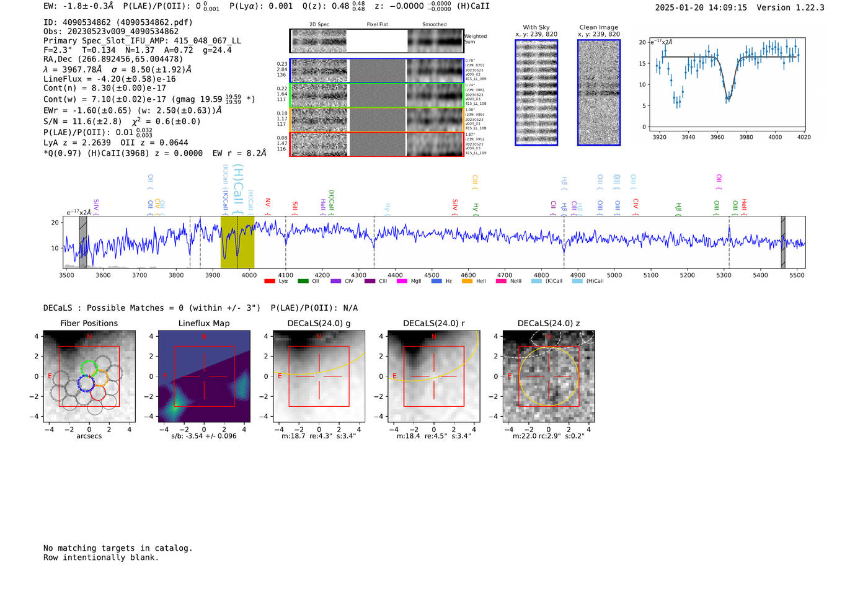Screen dimensions: 868x591
Task: Click the S/N = 11.6 line
Action: [122, 122]
